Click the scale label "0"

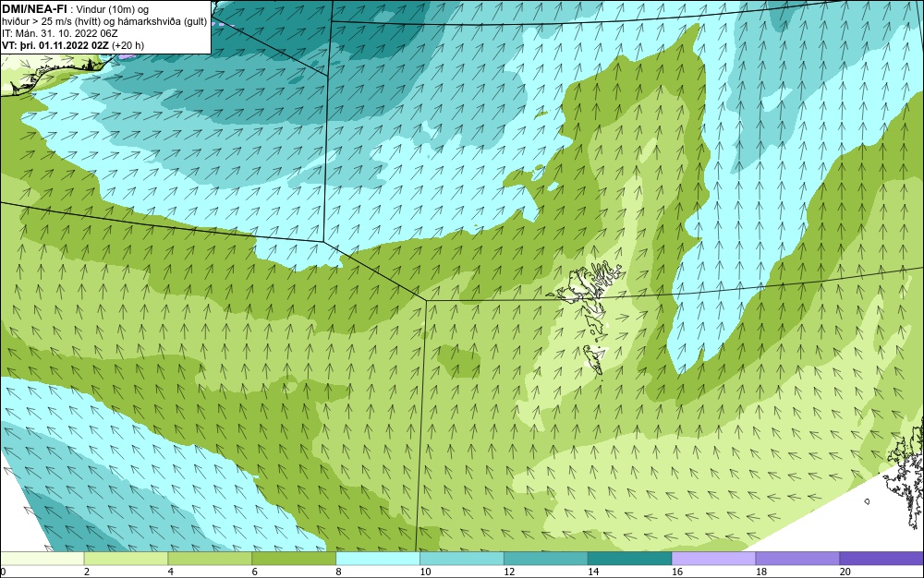[3, 572]
